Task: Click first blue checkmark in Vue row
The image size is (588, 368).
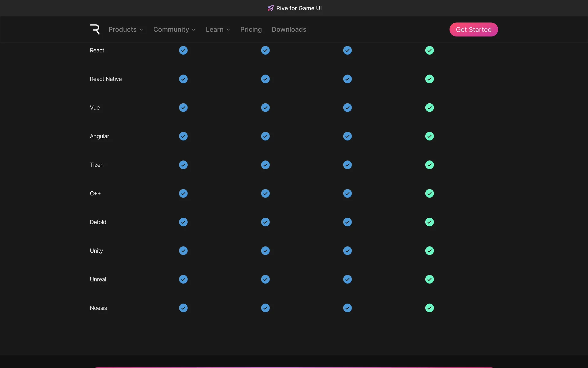Action: point(183,108)
